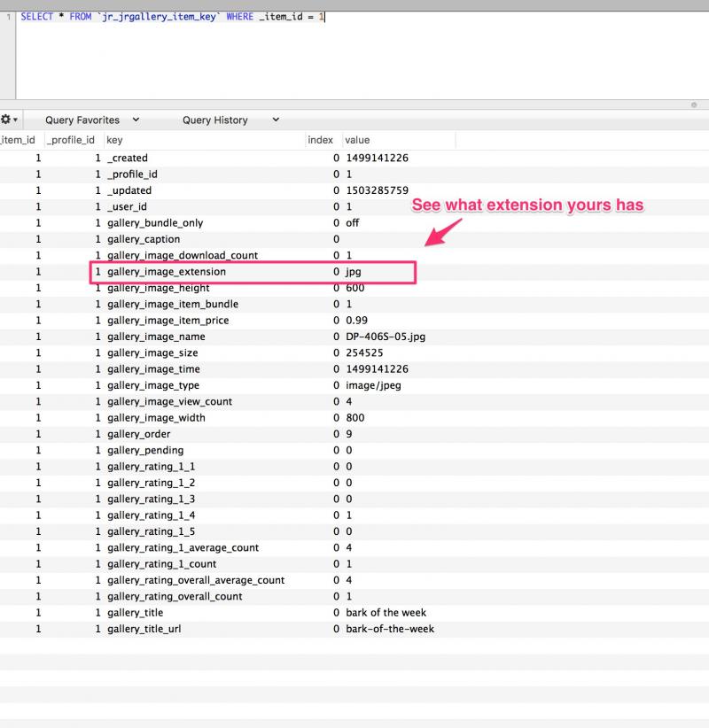Click the jpg value cell
This screenshot has width=709, height=728.
354,272
